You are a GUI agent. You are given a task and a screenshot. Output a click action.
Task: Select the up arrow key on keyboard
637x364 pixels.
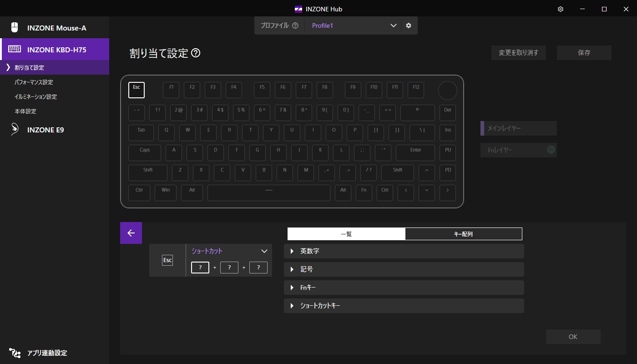(427, 173)
